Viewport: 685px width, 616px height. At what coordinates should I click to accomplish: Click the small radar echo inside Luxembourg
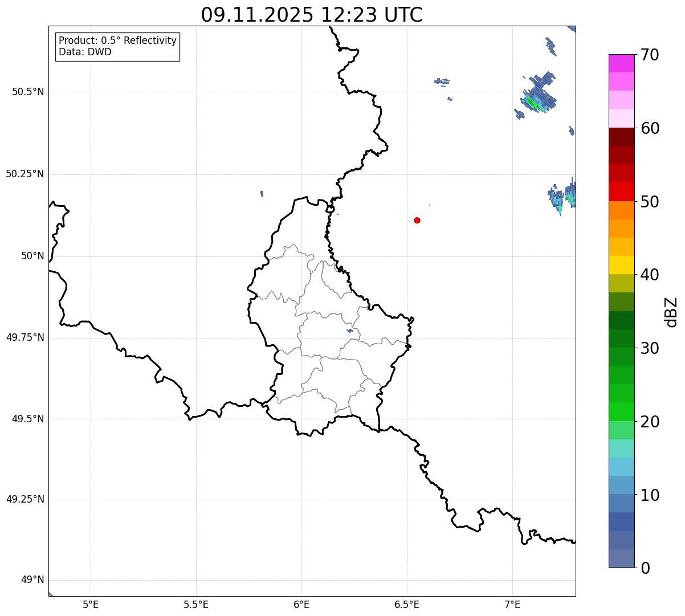point(350,331)
